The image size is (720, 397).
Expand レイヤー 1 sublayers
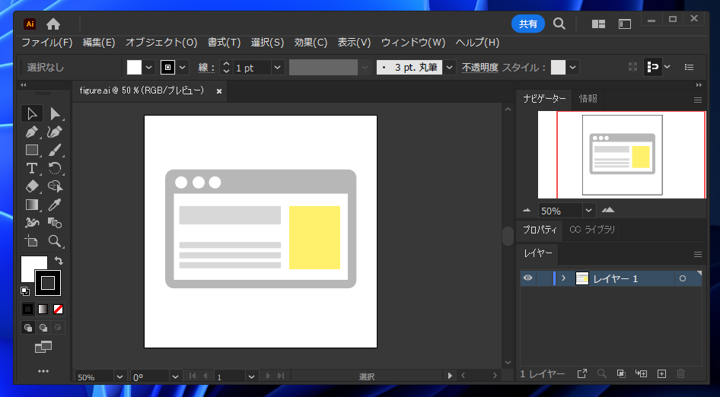pos(564,279)
